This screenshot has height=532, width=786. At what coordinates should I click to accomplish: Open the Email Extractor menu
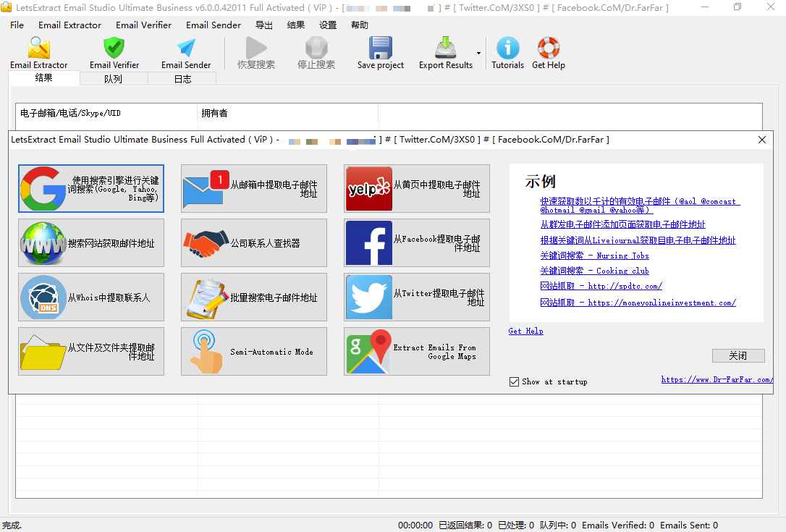pos(69,25)
